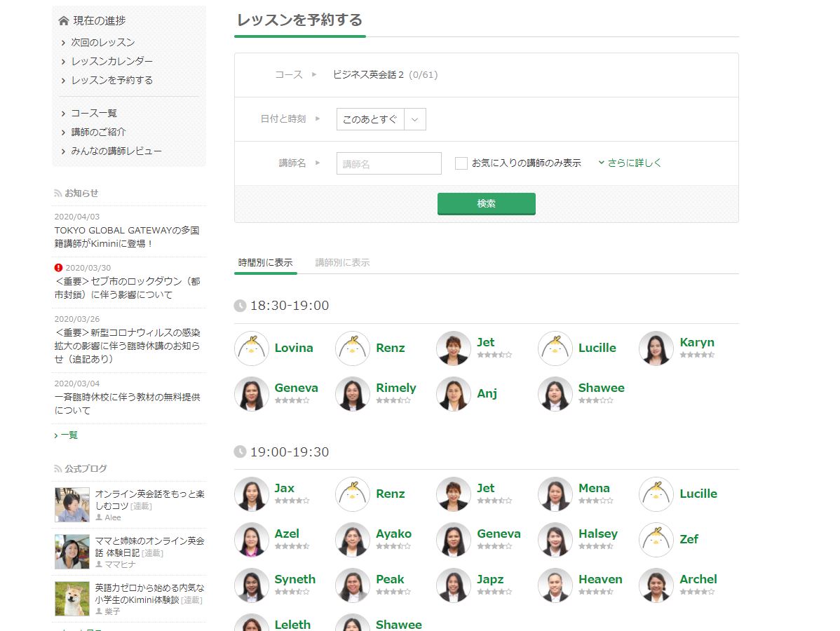
Task: Click Anj's profile photo
Action: click(x=454, y=394)
